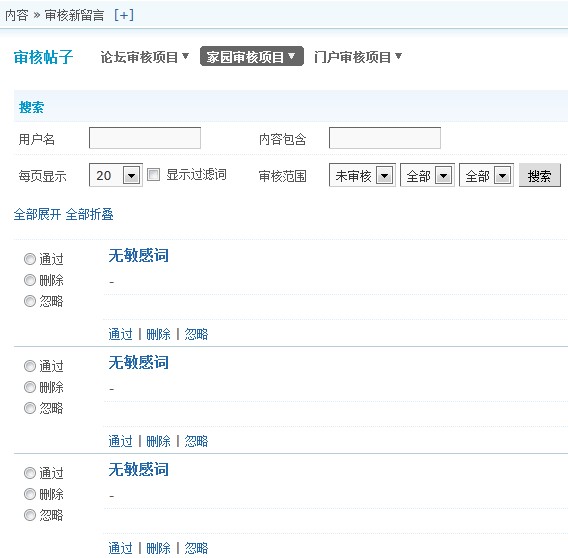Screen dimensions: 568x558
Task: Click the 全部折叠 link
Action: click(89, 214)
